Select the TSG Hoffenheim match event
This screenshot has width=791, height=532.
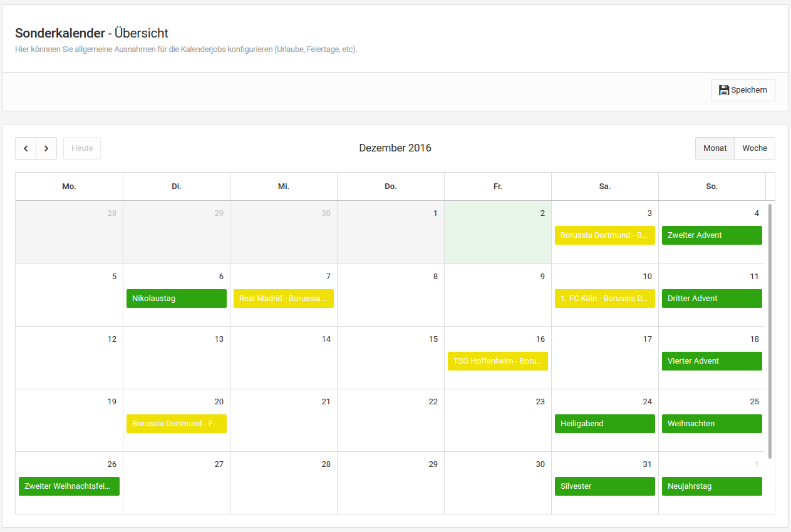pos(498,361)
